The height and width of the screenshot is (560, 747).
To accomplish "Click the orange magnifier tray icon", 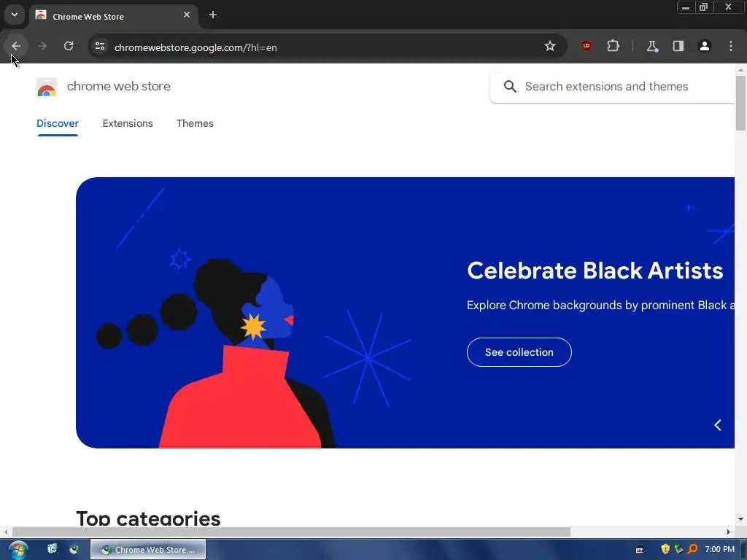I will (x=693, y=550).
